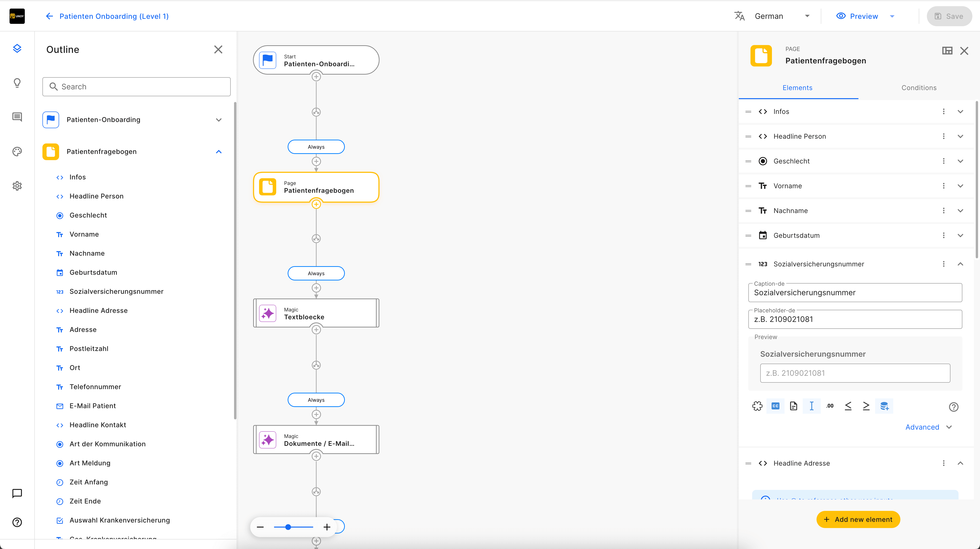Open the theme palette in left sidebar
This screenshot has width=980, height=549.
[x=17, y=151]
